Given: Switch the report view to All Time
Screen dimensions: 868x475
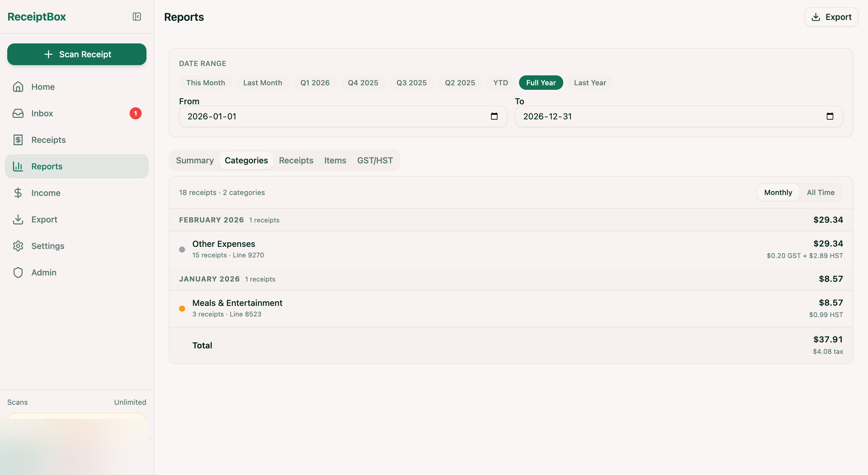Looking at the screenshot, I should 820,192.
